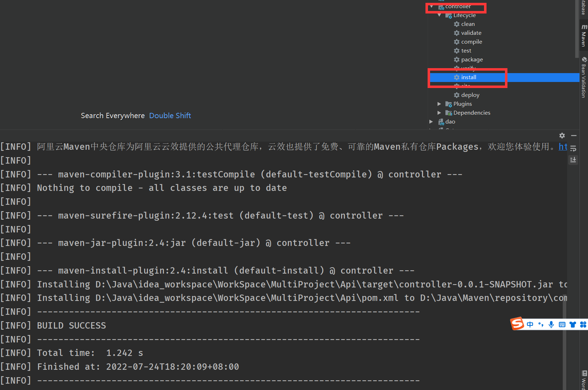Expand the Dependencies node
588x390 pixels.
click(x=439, y=113)
